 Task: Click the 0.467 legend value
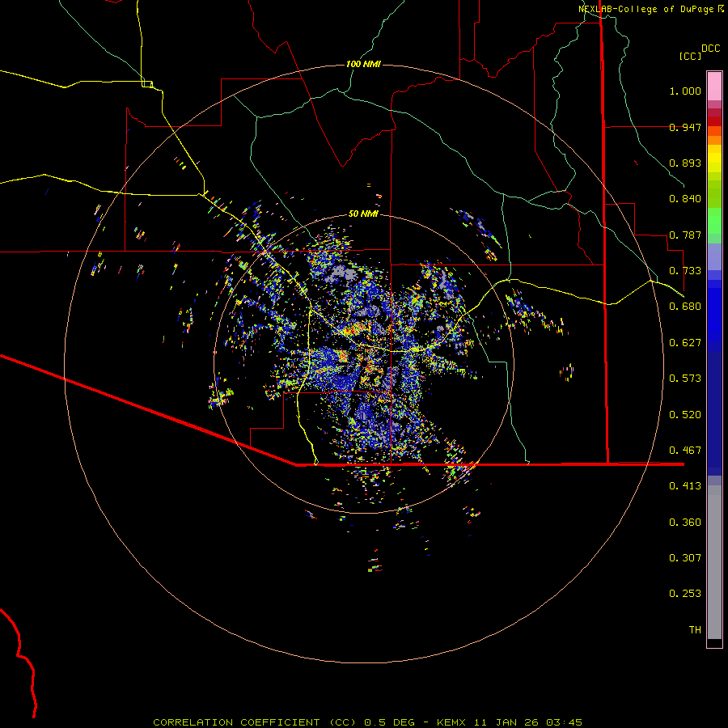tap(685, 451)
